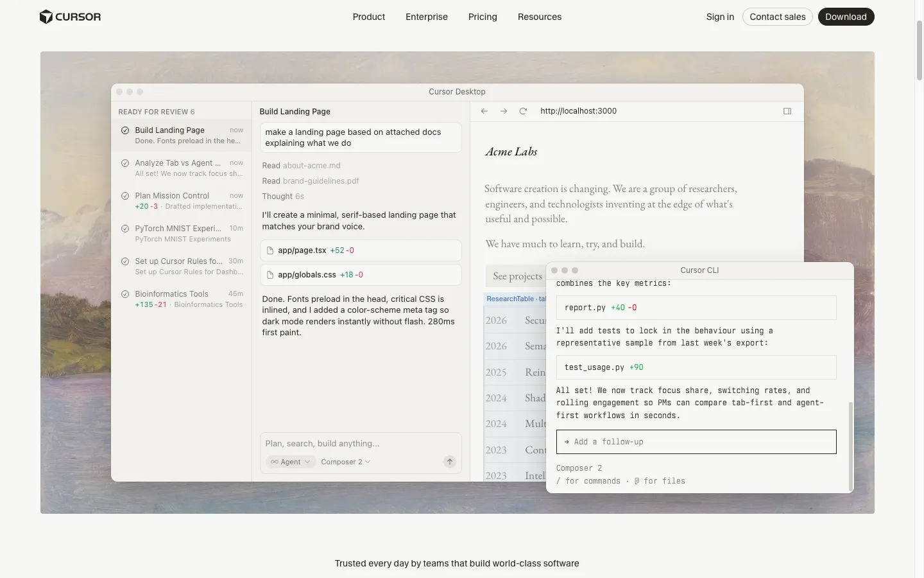The image size is (924, 578).
Task: Click the 2025 table row
Action: (515, 372)
